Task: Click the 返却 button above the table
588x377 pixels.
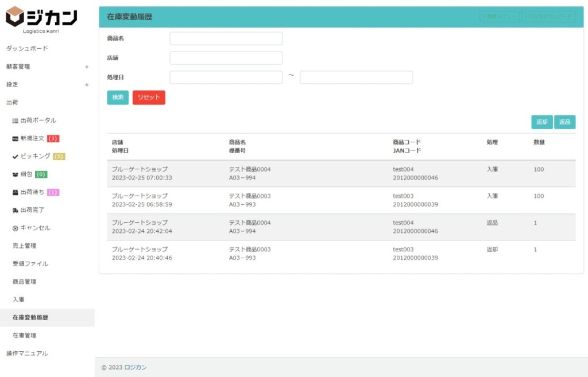Action: [541, 122]
